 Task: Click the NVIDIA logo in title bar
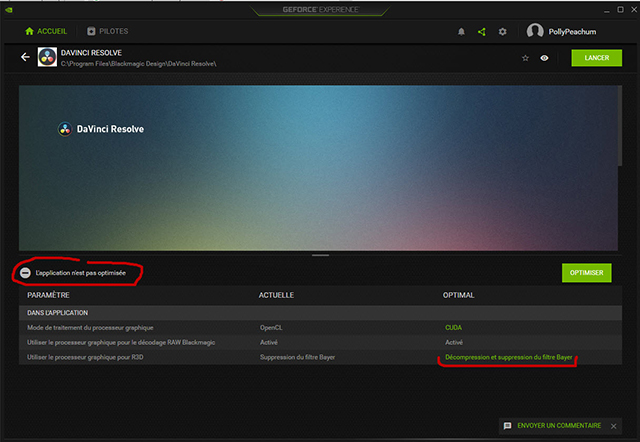click(x=9, y=10)
